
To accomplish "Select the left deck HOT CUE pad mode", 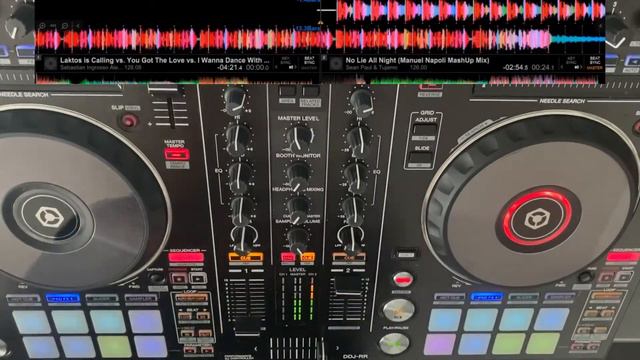I will (x=23, y=299).
